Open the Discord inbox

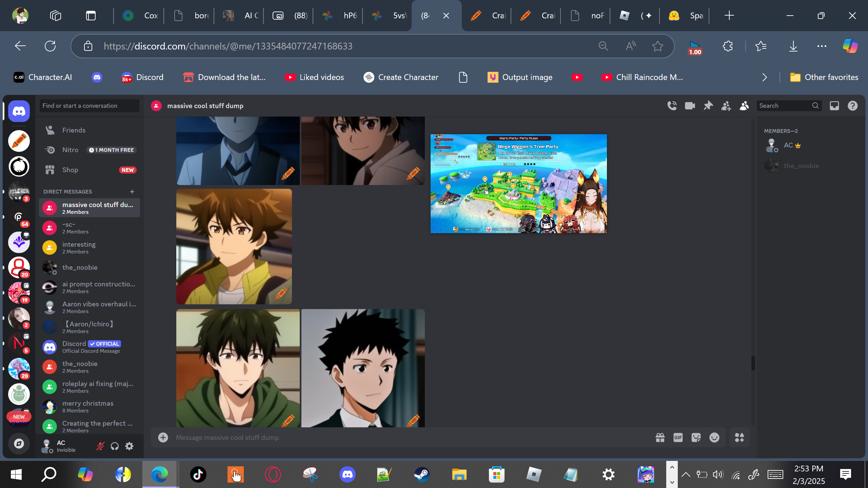pyautogui.click(x=834, y=106)
